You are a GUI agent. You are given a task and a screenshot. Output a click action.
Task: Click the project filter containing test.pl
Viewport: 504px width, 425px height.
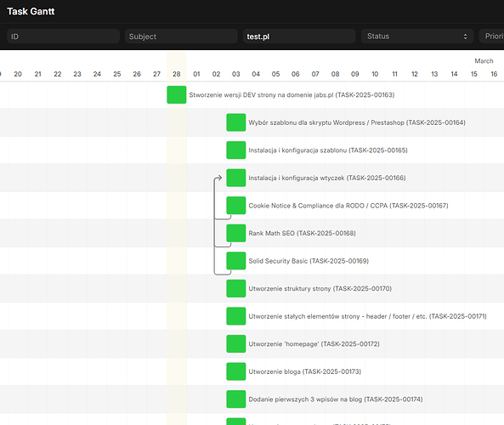[299, 37]
